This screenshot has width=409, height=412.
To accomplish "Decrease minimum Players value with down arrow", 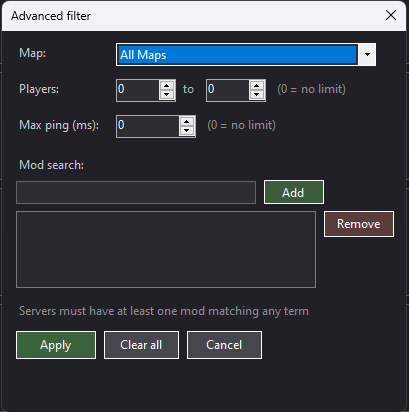I will [x=167, y=95].
